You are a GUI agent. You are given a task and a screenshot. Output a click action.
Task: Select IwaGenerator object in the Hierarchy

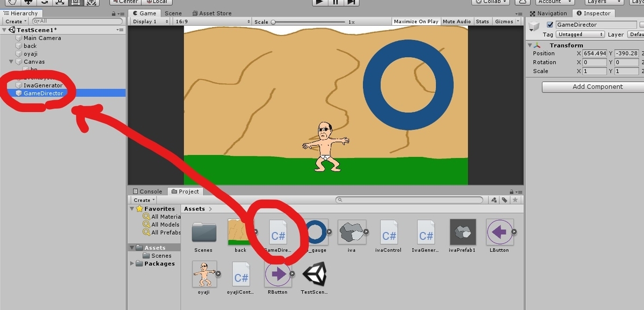[43, 85]
